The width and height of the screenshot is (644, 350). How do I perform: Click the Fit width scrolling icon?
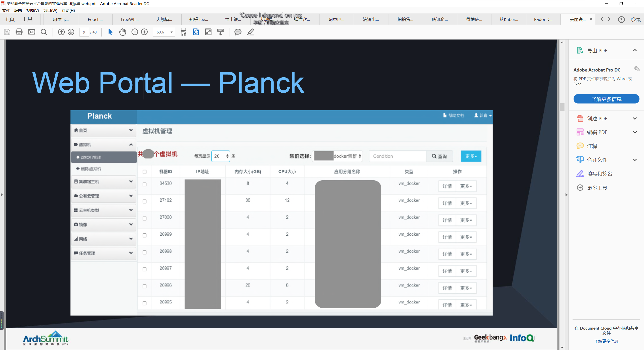tap(183, 32)
